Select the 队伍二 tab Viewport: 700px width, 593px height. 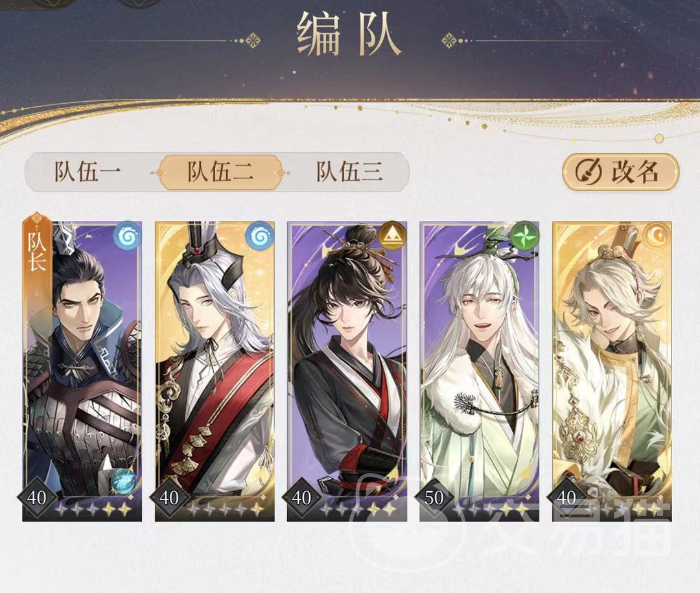click(221, 172)
